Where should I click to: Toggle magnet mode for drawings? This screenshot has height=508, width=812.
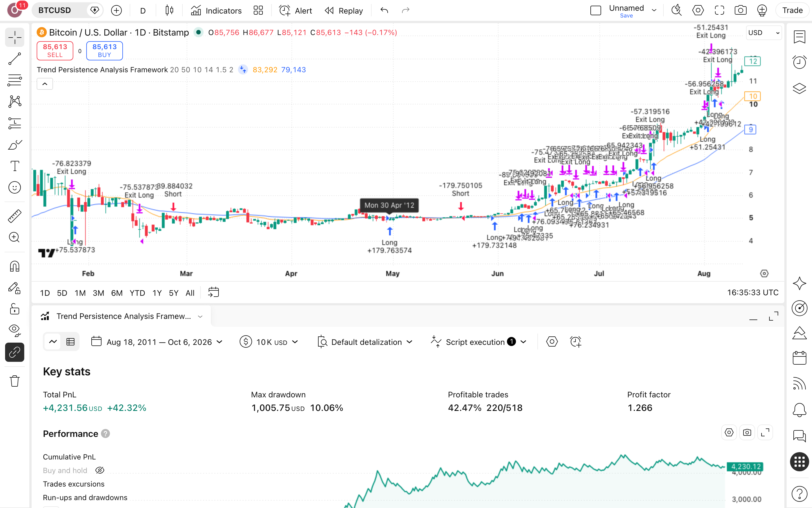coord(14,266)
